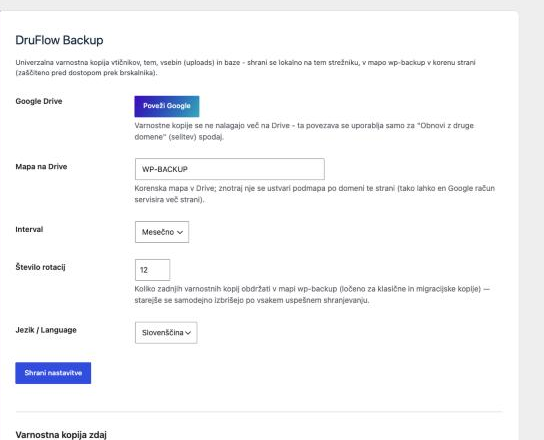Click the Google Drive label
Image resolution: width=544 pixels, height=440 pixels.
(39, 101)
